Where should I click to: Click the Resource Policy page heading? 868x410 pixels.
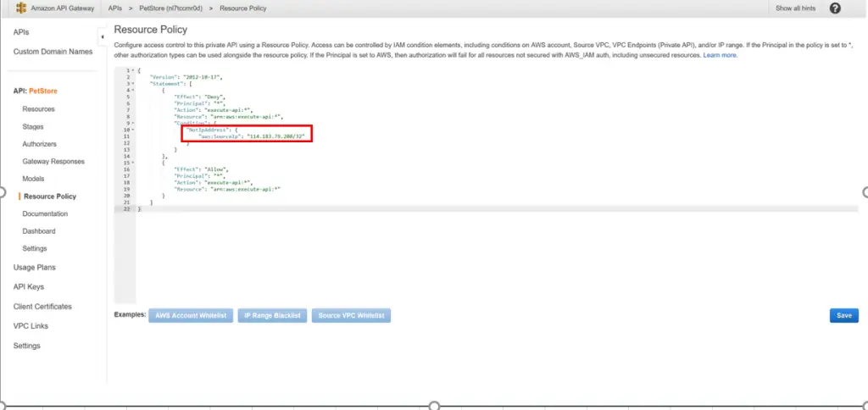[151, 30]
